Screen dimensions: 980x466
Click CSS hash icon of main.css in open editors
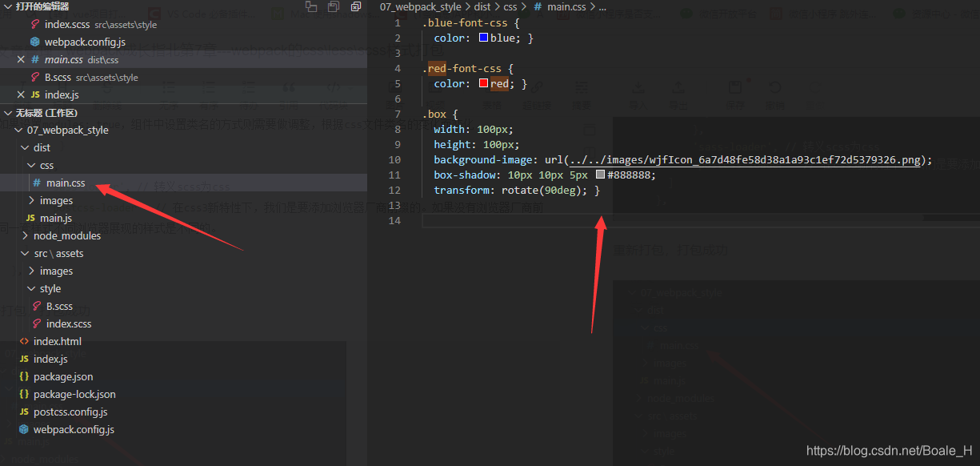(x=35, y=59)
